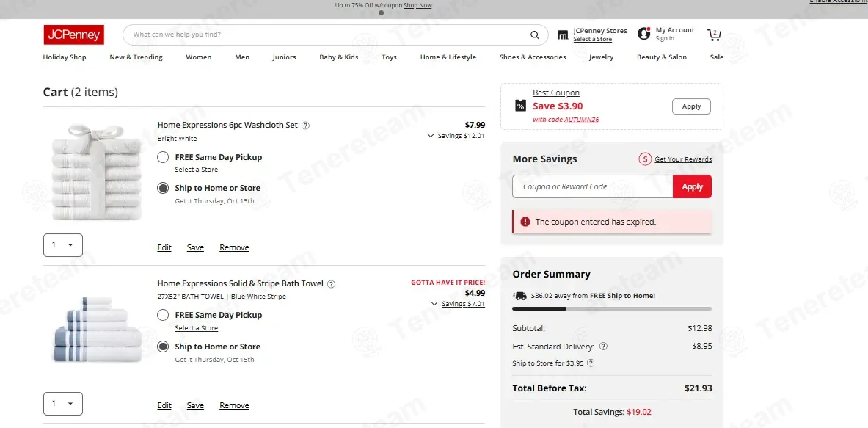Click help icon beside Washcloth Set title
Viewport: 868px width, 428px height.
tap(305, 126)
